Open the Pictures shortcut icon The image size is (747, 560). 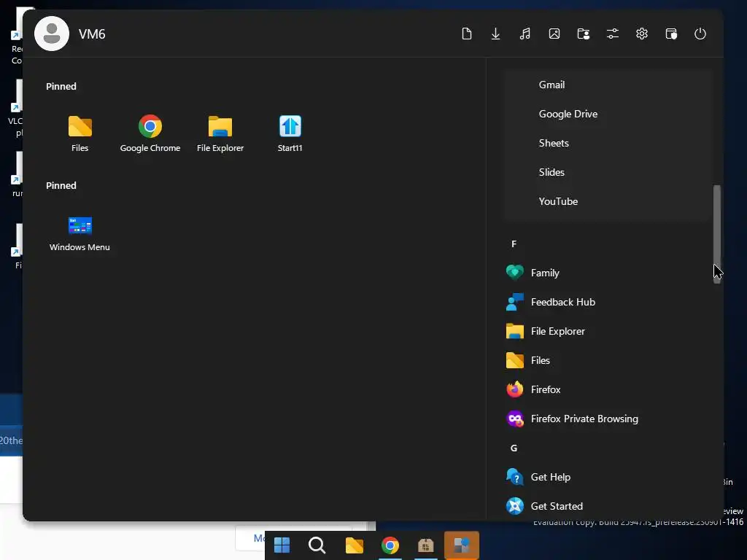(x=554, y=34)
